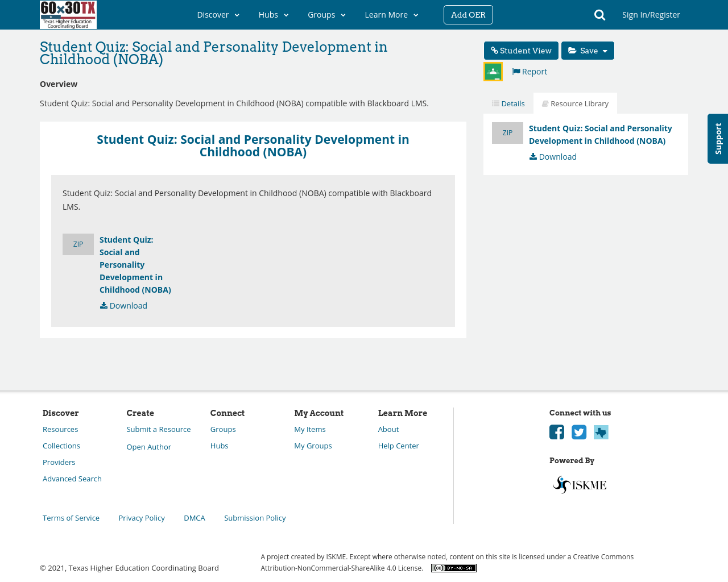The height and width of the screenshot is (582, 728).
Task: Click the Add OER button
Action: 468,14
